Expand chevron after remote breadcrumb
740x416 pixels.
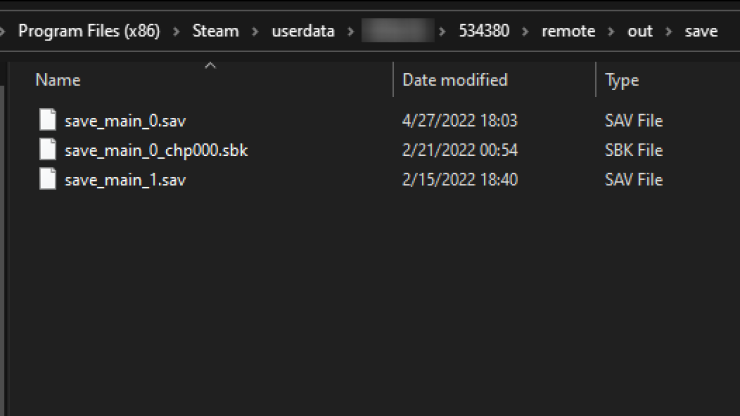coord(611,32)
